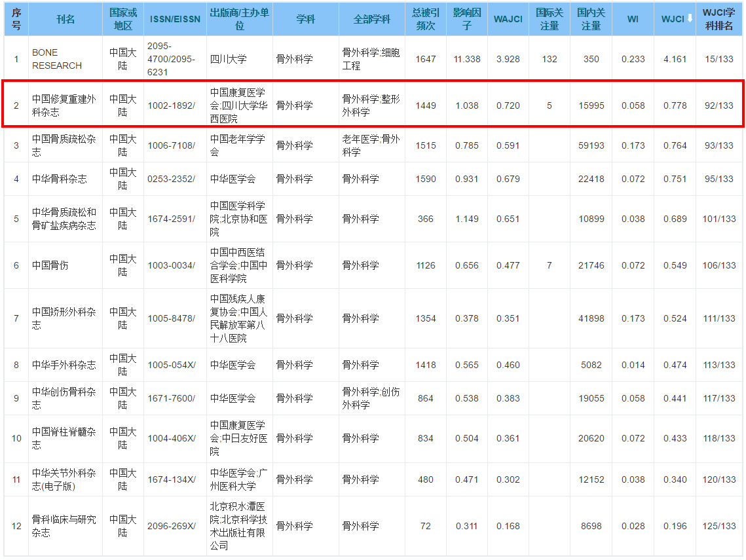Click WJCI rank 125/133
746x560 pixels.
click(x=719, y=526)
